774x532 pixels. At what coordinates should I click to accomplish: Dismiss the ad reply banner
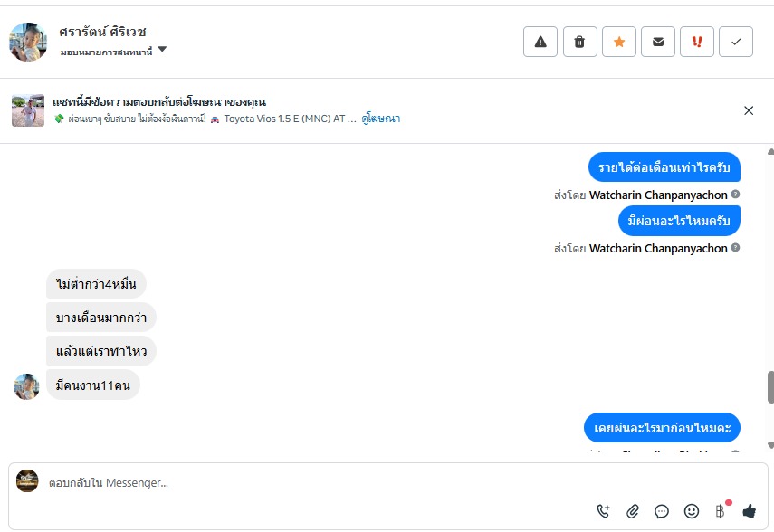pos(749,110)
